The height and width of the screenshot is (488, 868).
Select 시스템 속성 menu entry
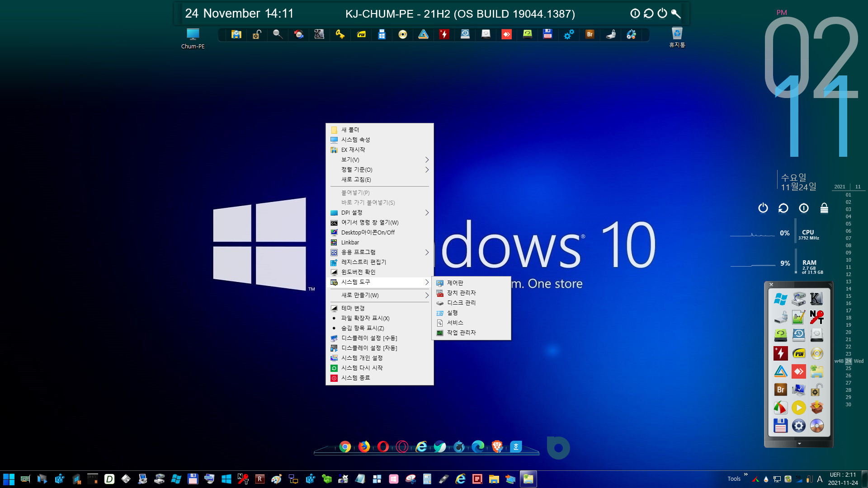tap(380, 140)
